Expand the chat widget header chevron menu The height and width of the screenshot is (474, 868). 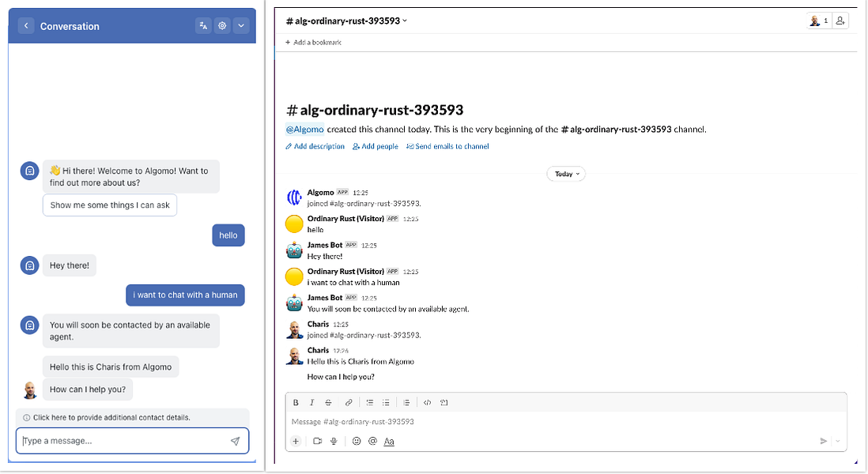pyautogui.click(x=241, y=25)
